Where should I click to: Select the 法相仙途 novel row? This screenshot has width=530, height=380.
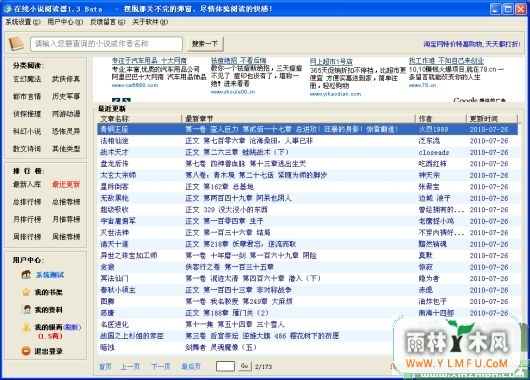308,141
